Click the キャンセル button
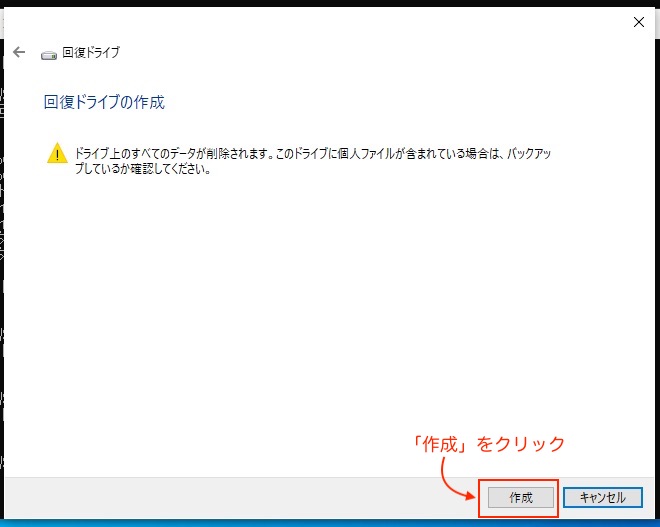 pos(603,498)
